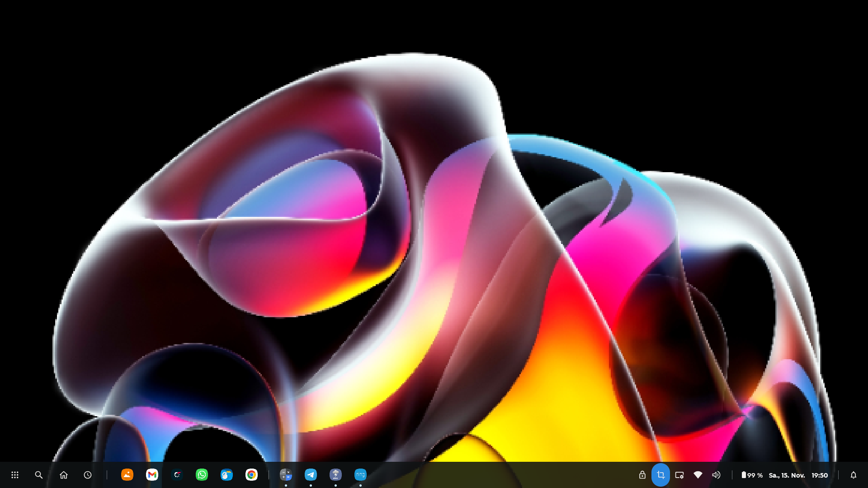This screenshot has width=868, height=488.
Task: Go to the home screen
Action: pos(64,475)
